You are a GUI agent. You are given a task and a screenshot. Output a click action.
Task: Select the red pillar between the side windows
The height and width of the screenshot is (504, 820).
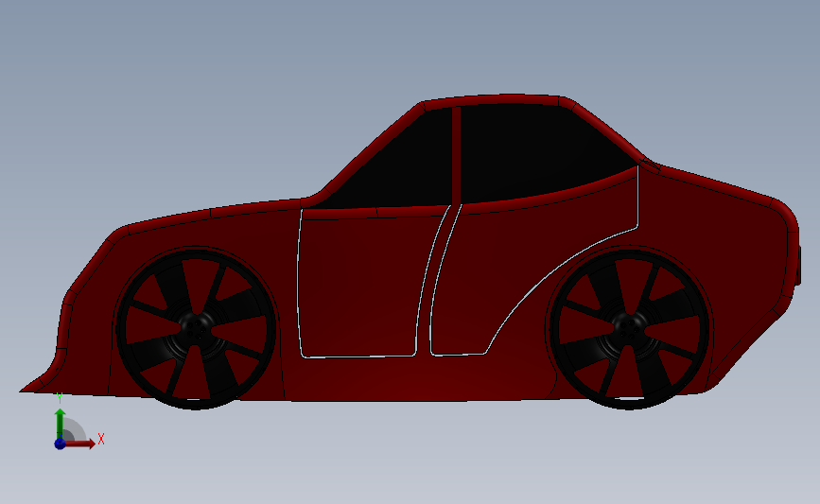[456, 156]
